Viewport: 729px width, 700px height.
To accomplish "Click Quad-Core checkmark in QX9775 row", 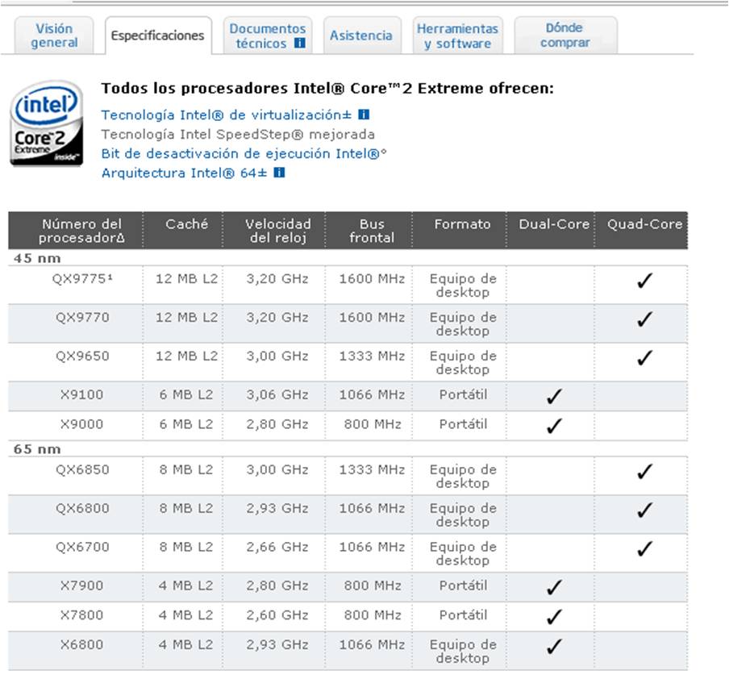I will coord(645,281).
